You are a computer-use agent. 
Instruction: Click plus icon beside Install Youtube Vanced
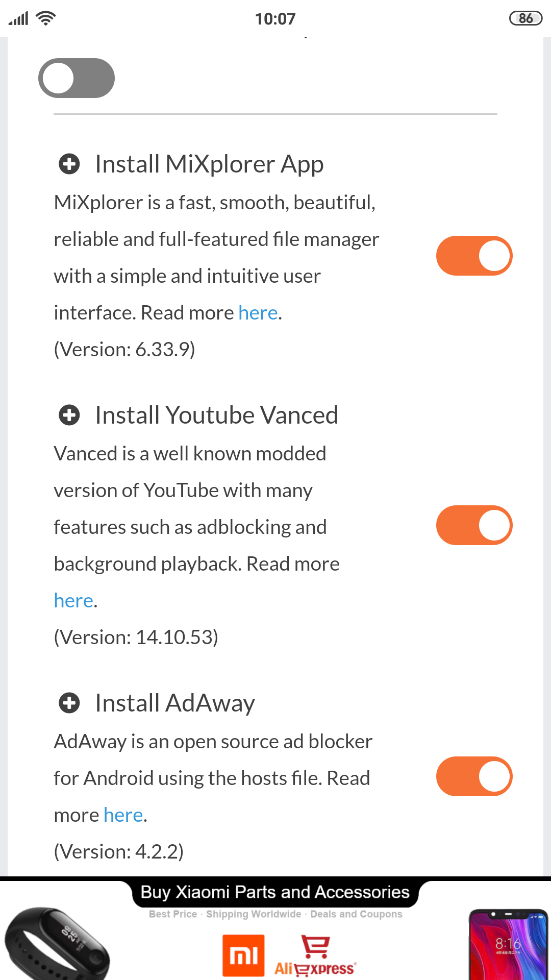tap(69, 415)
